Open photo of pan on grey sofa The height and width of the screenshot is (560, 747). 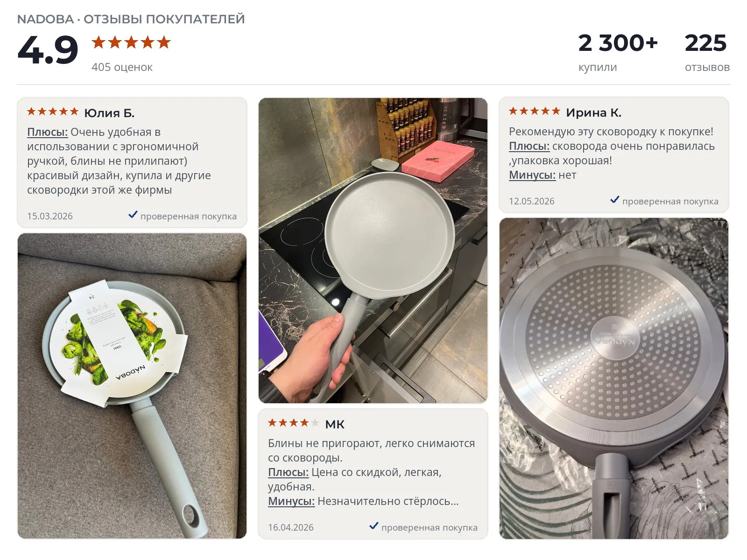[132, 386]
